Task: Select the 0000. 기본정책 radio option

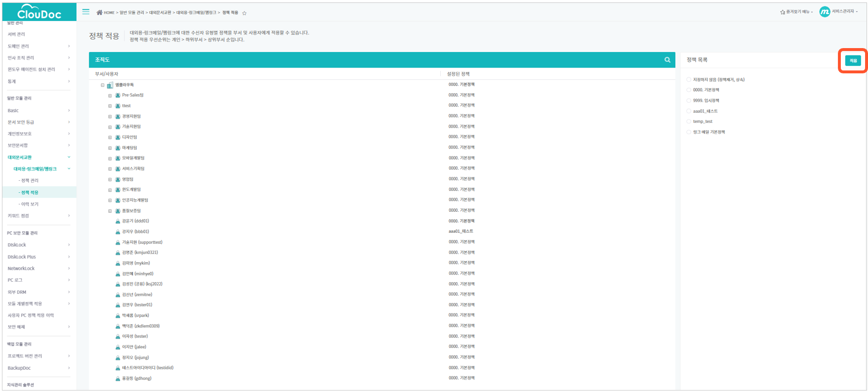Action: point(689,90)
